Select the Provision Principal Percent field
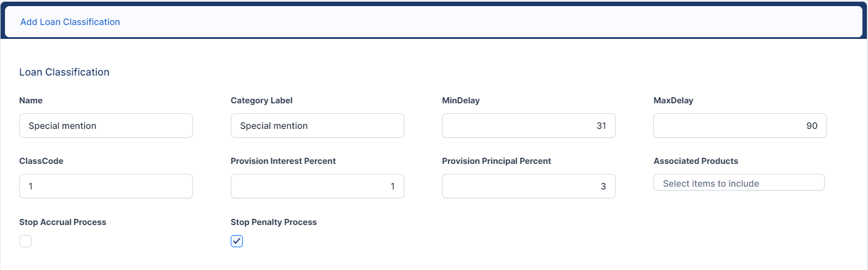 (x=529, y=186)
